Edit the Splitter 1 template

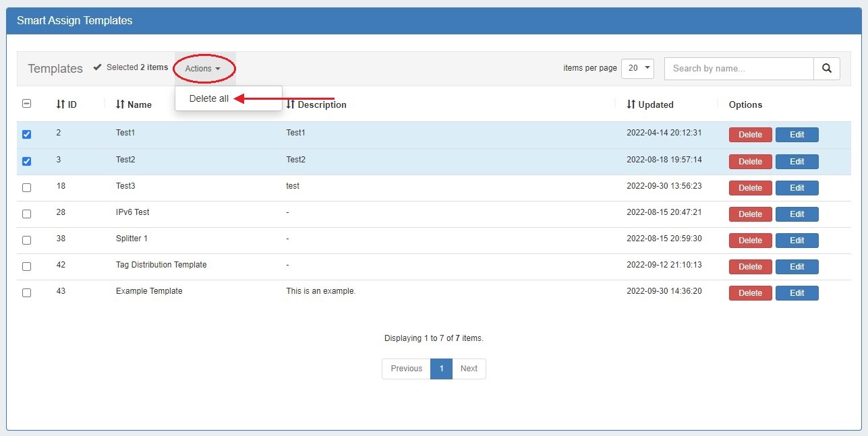coord(797,240)
